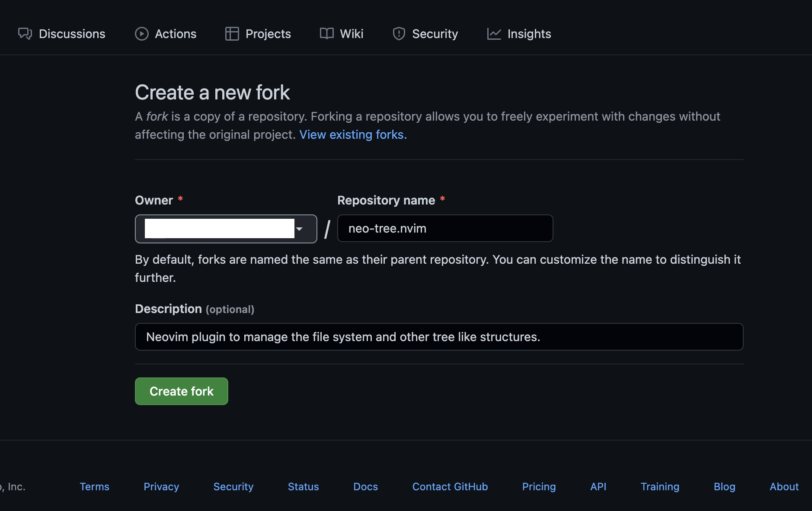Open the Docs footer link
The width and height of the screenshot is (812, 511).
click(x=366, y=487)
